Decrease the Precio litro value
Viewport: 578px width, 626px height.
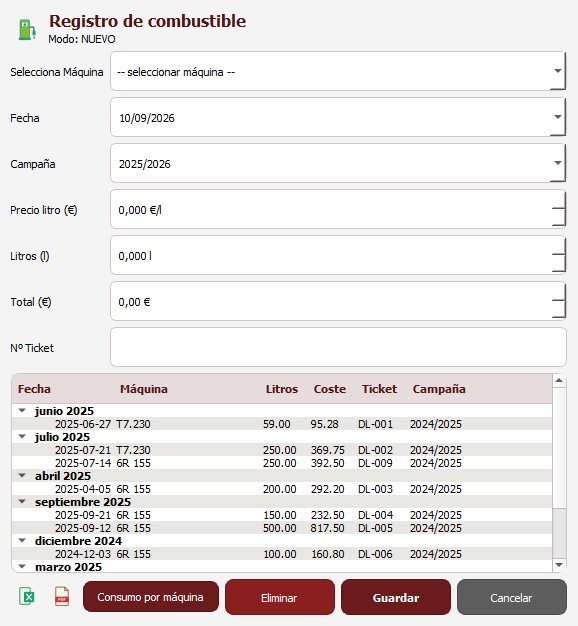(x=558, y=218)
